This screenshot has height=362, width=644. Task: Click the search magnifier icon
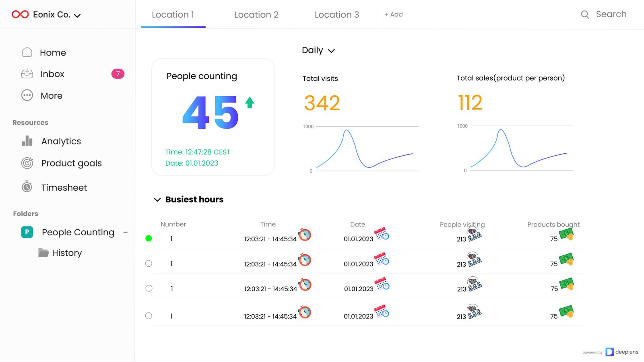(585, 15)
